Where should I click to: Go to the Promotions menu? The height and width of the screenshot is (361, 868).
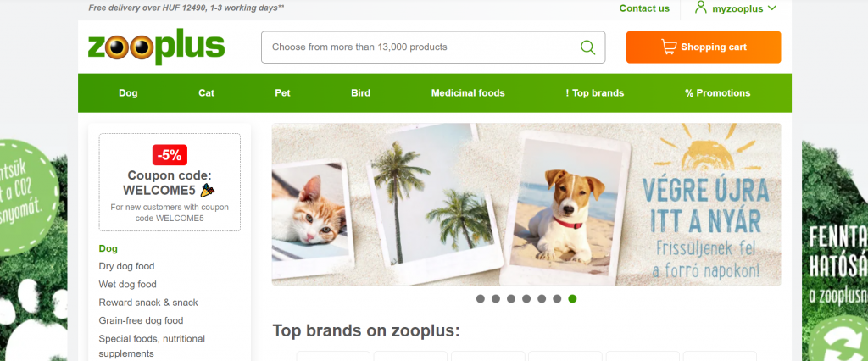pyautogui.click(x=717, y=93)
